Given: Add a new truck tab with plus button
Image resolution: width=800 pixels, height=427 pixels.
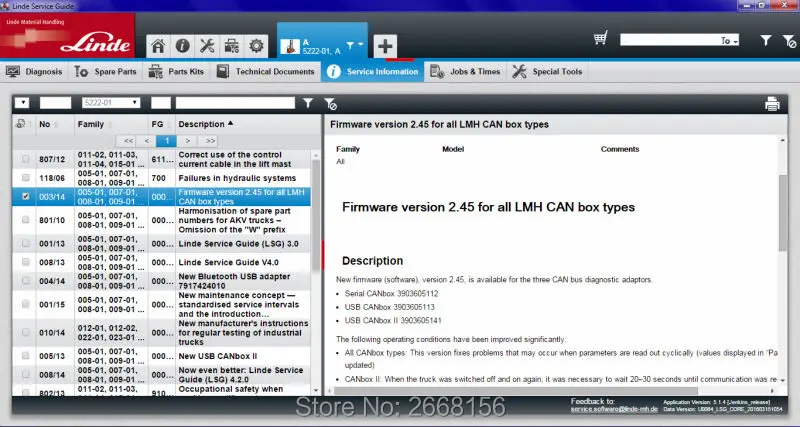Looking at the screenshot, I should coord(385,46).
